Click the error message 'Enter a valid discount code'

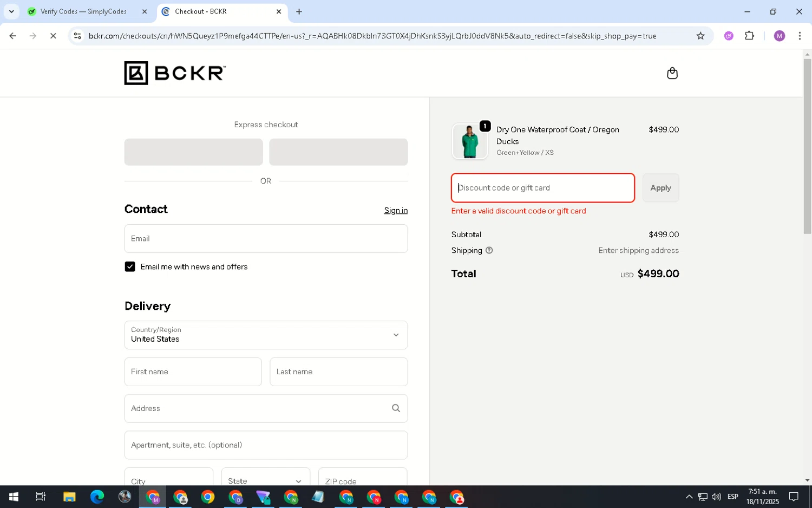click(x=519, y=211)
